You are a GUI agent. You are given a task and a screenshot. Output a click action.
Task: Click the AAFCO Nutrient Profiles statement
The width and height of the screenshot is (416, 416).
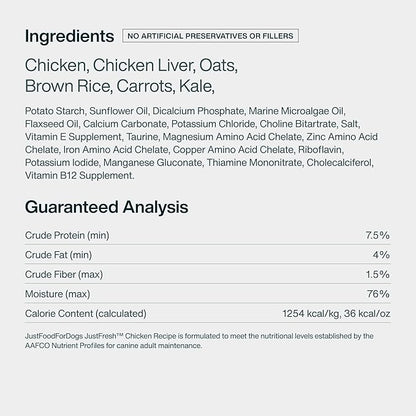pyautogui.click(x=65, y=346)
